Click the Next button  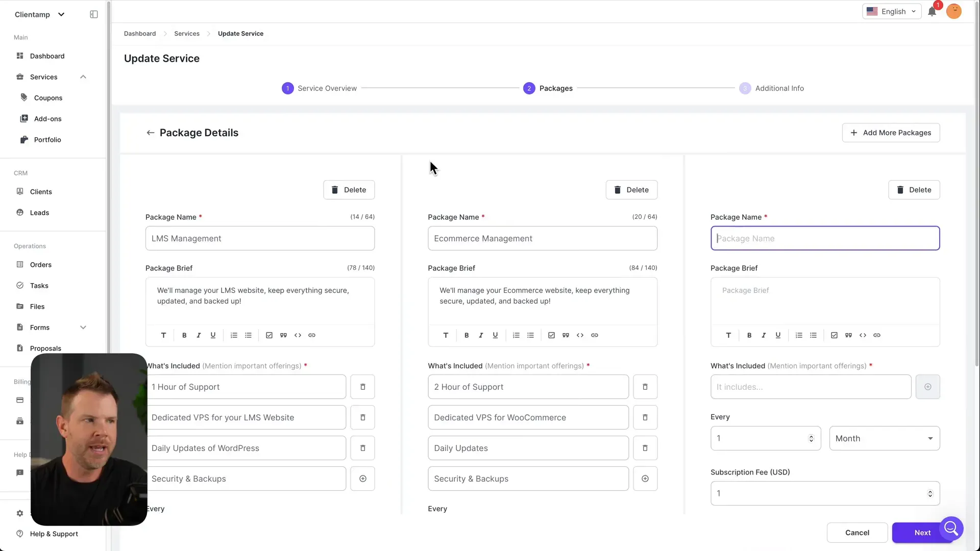click(922, 533)
